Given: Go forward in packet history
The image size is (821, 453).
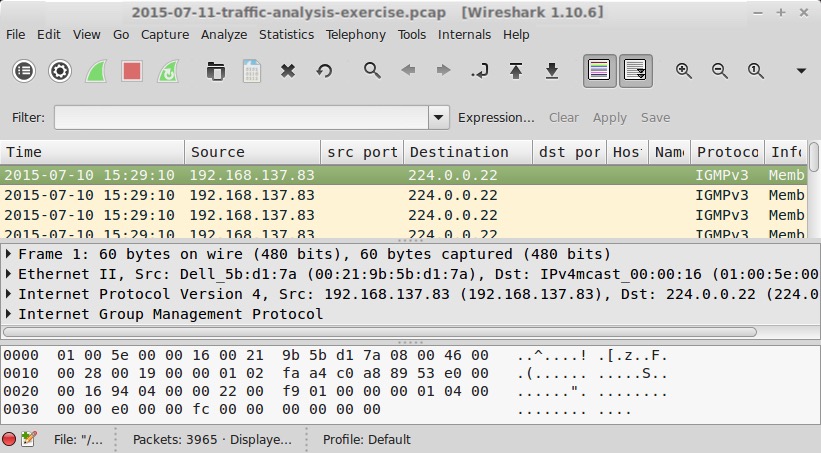Looking at the screenshot, I should 443,70.
